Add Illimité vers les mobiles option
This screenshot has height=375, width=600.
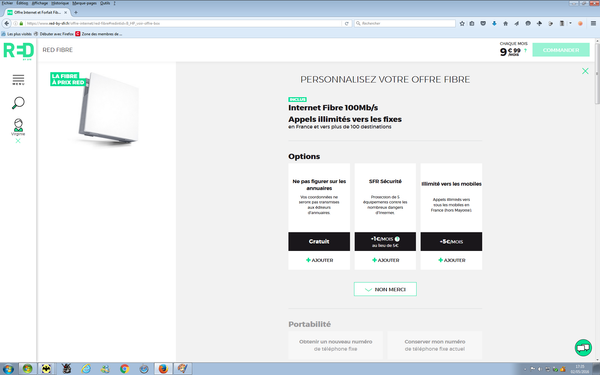coord(452,260)
